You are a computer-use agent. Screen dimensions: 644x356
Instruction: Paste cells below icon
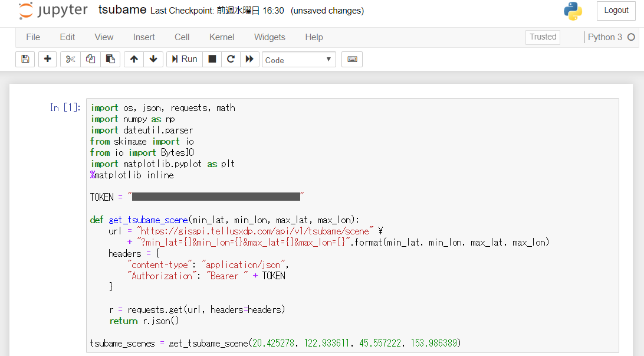point(110,59)
